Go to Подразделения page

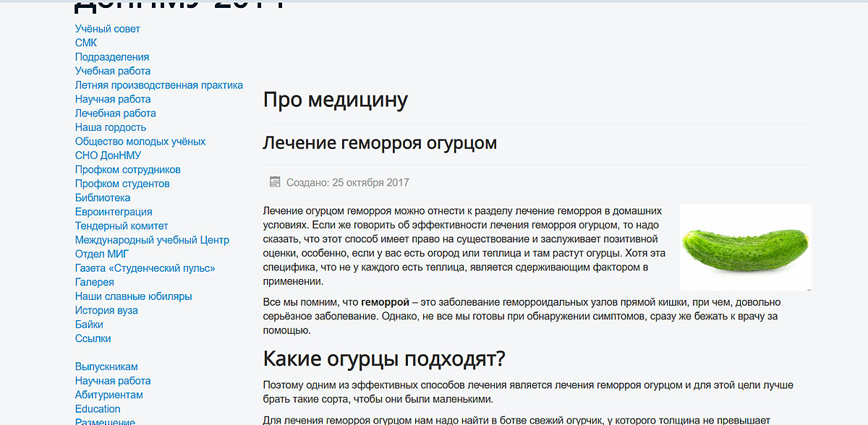tap(112, 57)
